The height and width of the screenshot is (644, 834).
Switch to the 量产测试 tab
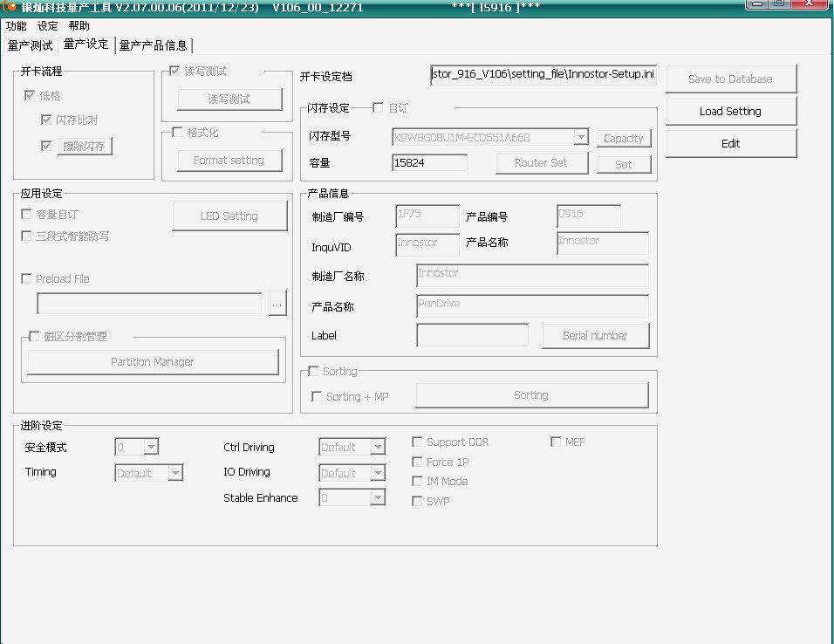(30, 45)
